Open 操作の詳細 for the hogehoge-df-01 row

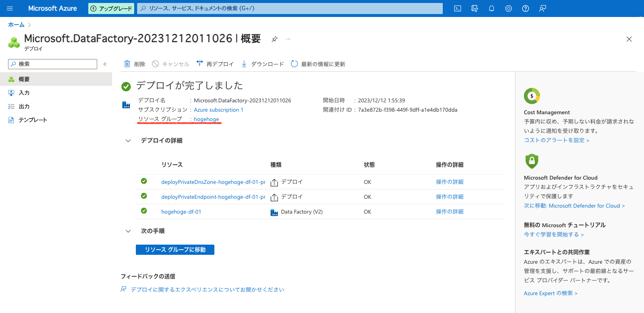click(x=450, y=212)
